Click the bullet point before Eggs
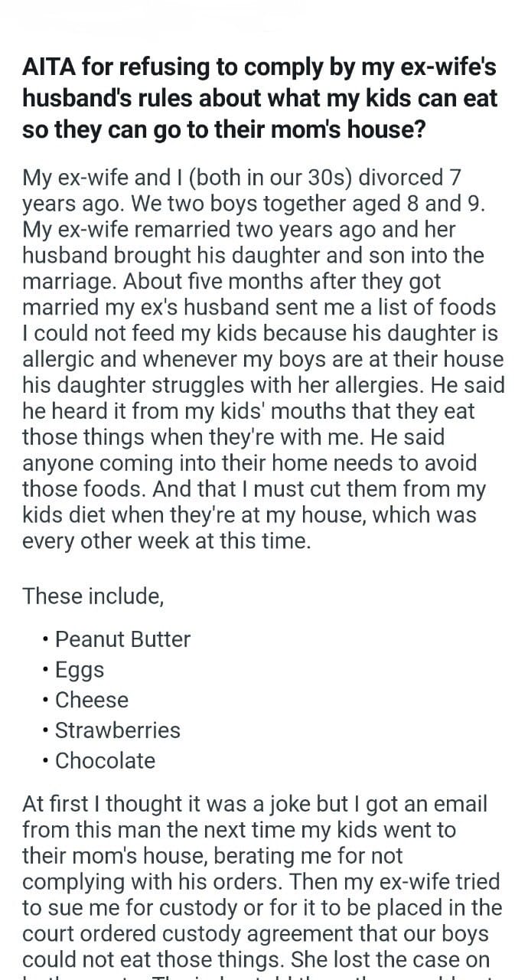528x980 pixels. (47, 670)
